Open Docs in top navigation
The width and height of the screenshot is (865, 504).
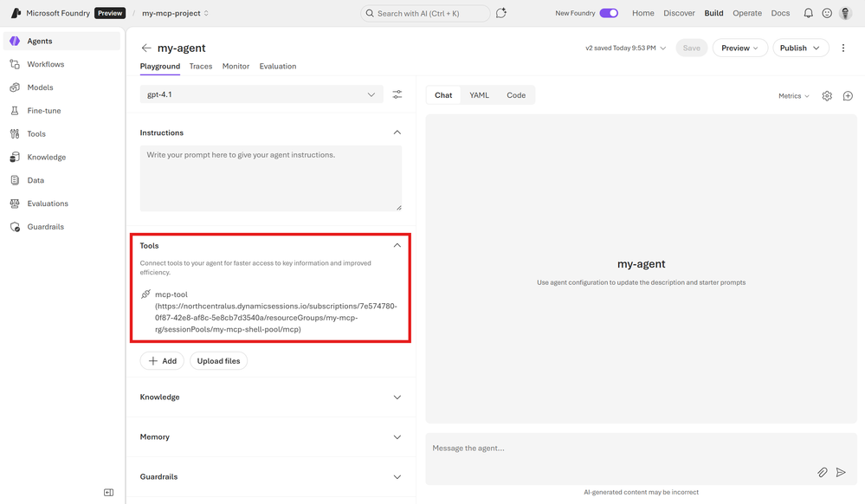pyautogui.click(x=781, y=13)
